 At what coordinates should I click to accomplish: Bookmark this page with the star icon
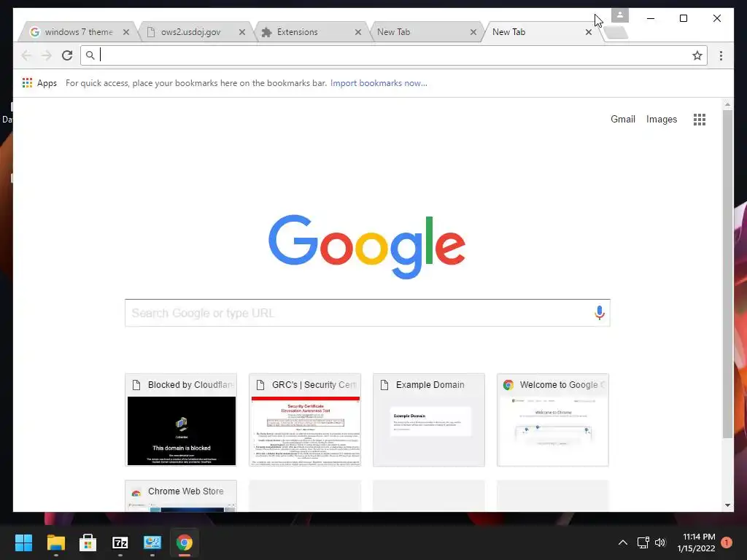tap(697, 55)
